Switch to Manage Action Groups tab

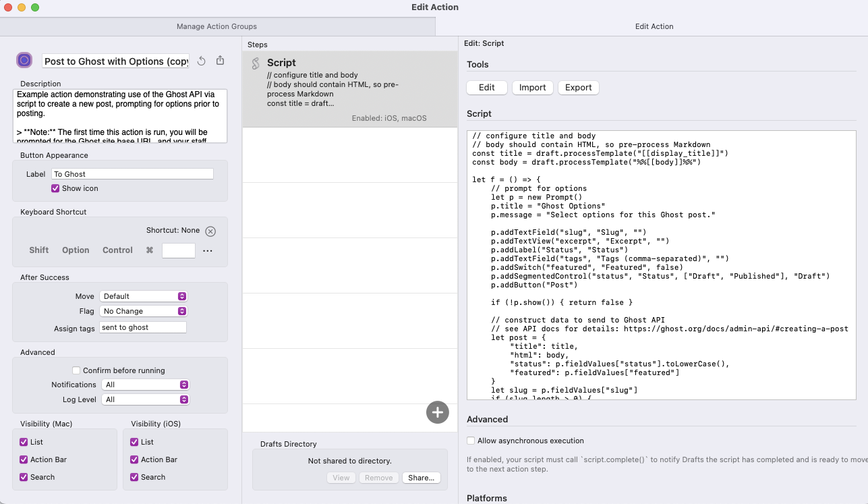(216, 26)
